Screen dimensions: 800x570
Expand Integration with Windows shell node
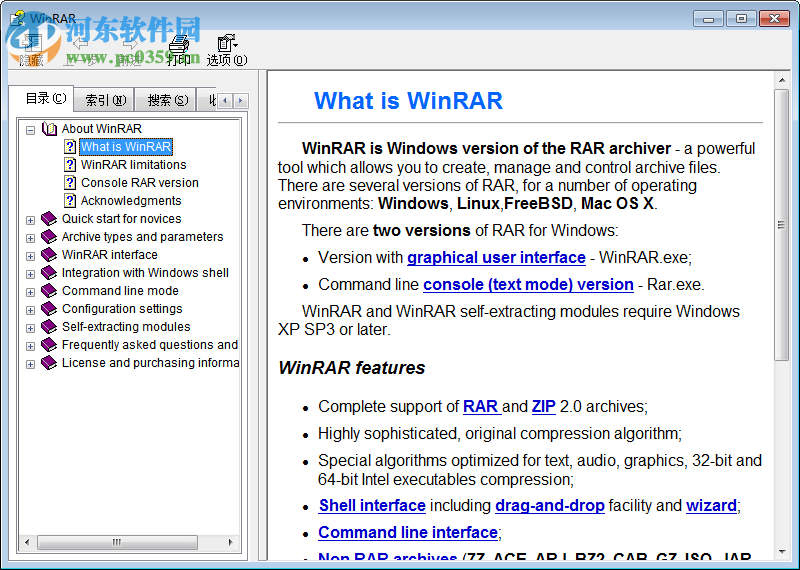[31, 275]
